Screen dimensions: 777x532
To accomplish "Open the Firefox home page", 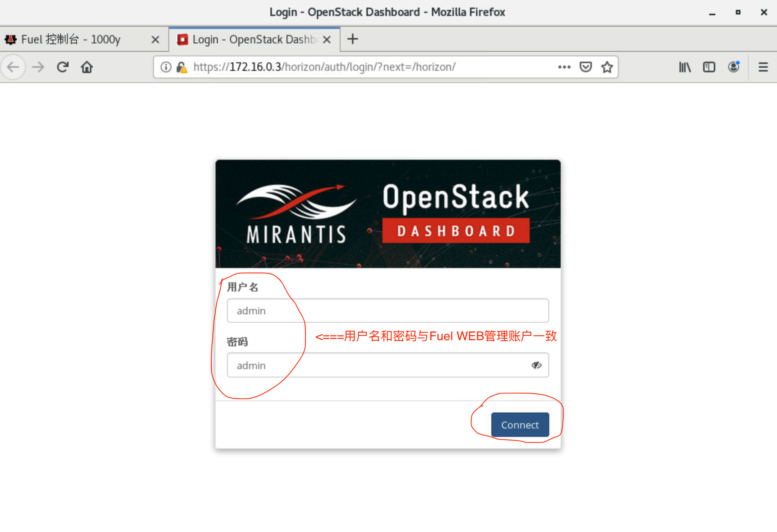I will pyautogui.click(x=87, y=67).
